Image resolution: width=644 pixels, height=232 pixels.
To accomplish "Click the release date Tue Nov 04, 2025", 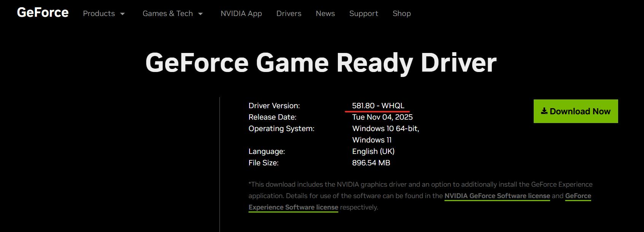I will [382, 117].
